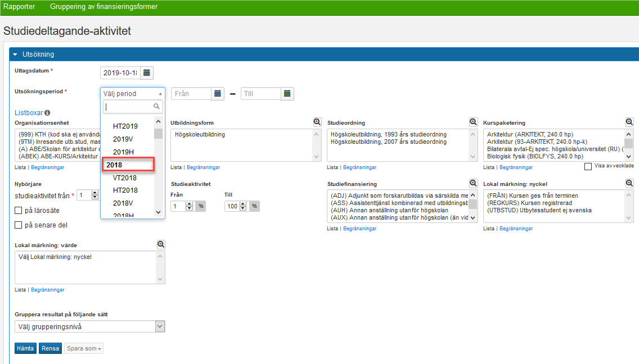Open calendar for the Från date field
639x364 pixels.
tap(218, 94)
